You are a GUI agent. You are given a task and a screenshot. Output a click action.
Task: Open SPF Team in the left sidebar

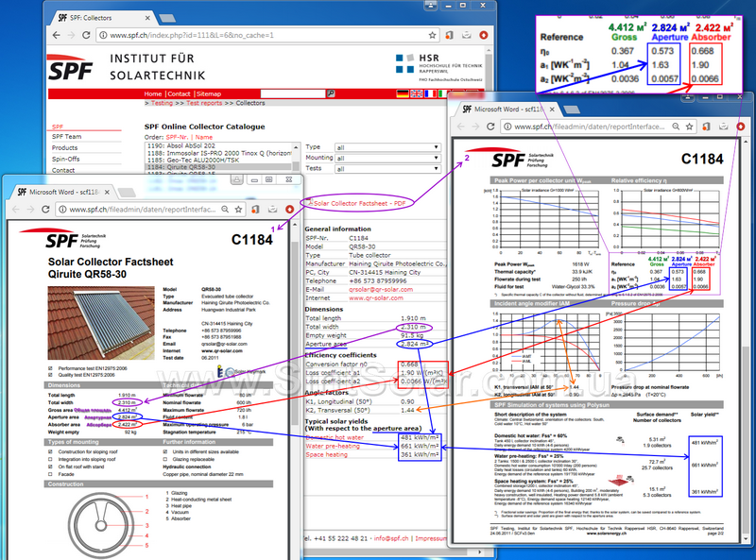click(66, 137)
